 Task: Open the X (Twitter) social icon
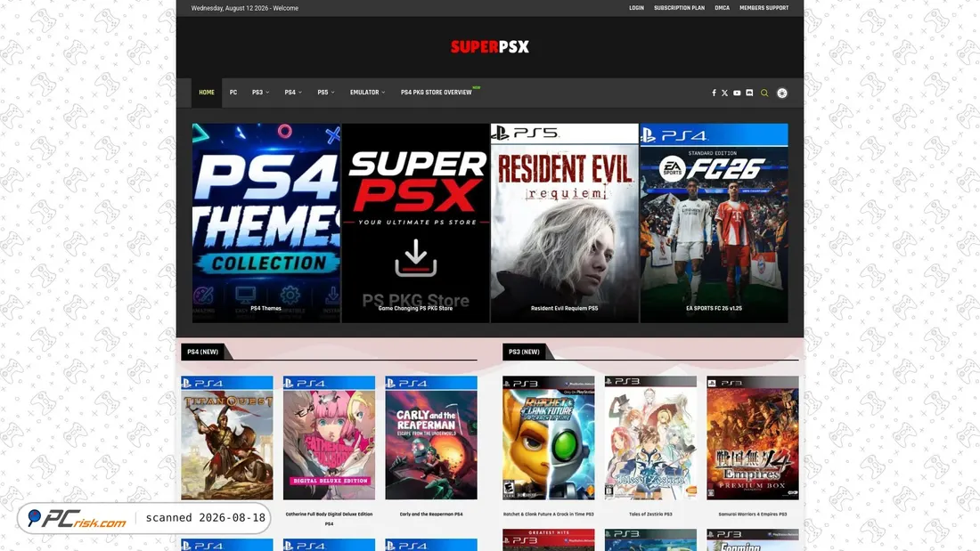[x=725, y=93]
